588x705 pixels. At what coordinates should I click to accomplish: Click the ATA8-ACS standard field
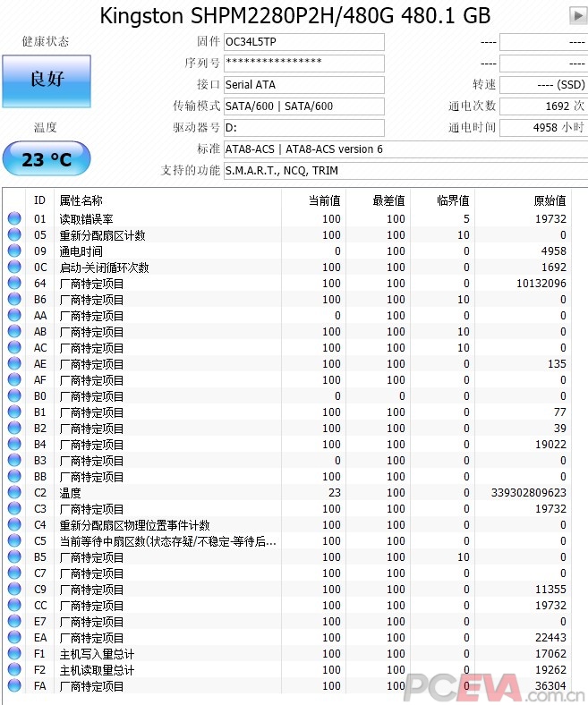click(405, 149)
